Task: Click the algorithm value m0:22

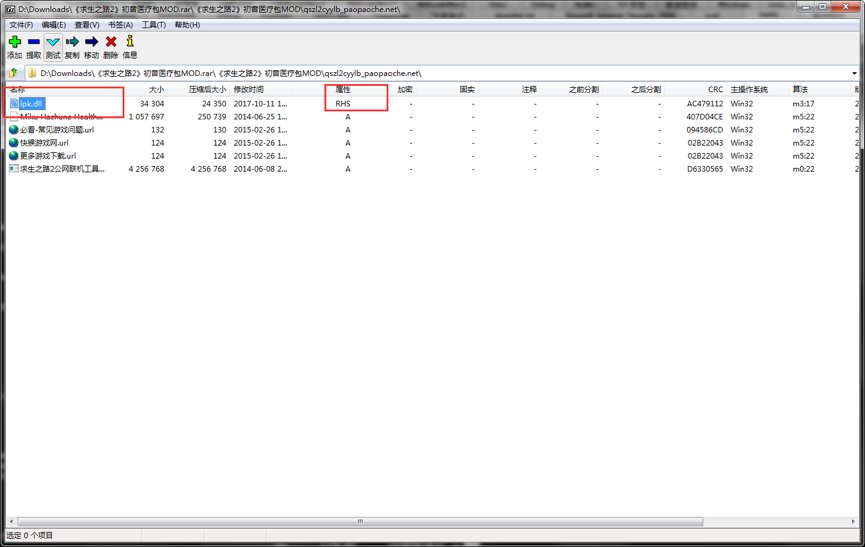Action: pyautogui.click(x=803, y=169)
